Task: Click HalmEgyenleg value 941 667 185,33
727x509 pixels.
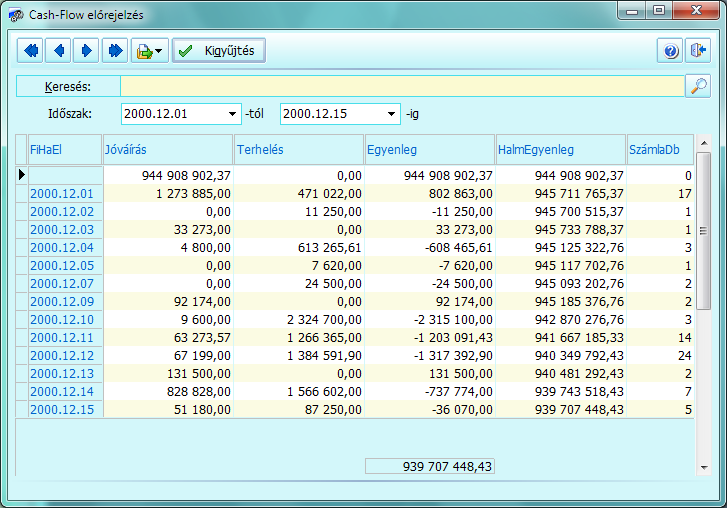Action: [579, 337]
